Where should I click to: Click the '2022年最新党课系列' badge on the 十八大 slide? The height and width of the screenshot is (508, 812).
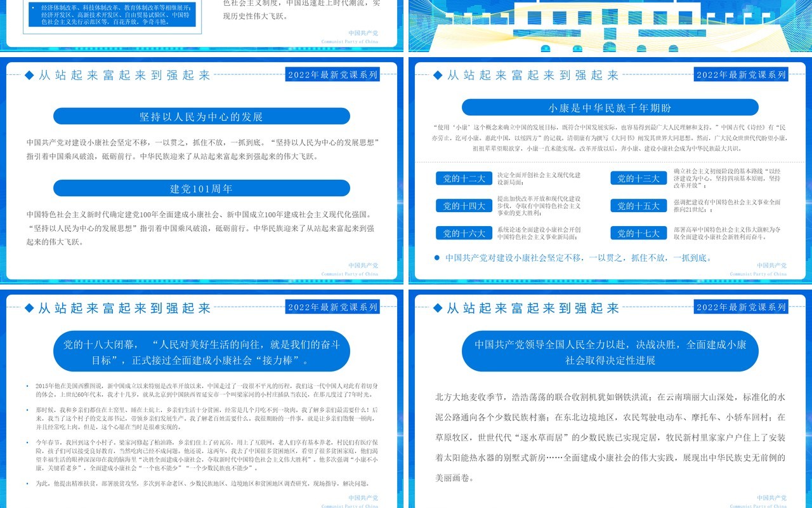[332, 307]
